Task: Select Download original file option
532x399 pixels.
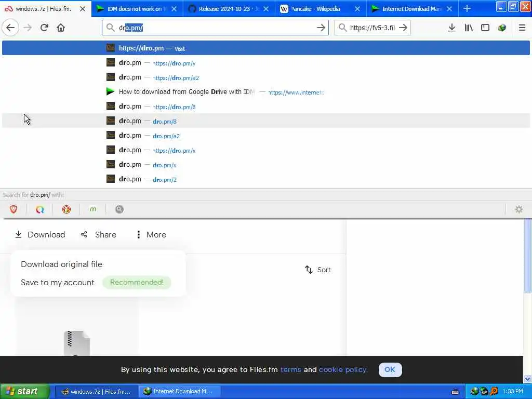Action: coord(61,264)
